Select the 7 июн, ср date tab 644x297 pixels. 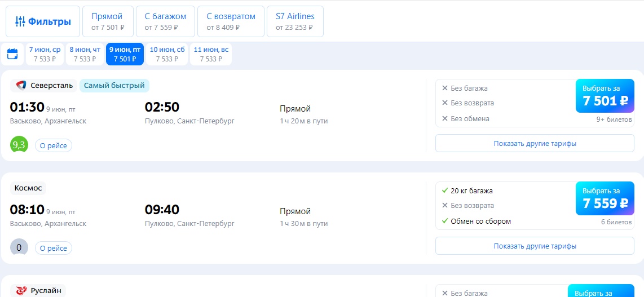coord(45,54)
